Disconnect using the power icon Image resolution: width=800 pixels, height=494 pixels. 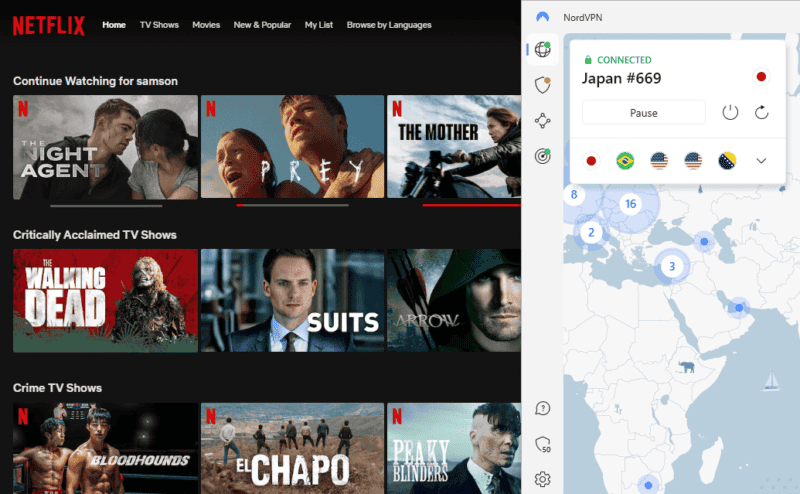730,112
